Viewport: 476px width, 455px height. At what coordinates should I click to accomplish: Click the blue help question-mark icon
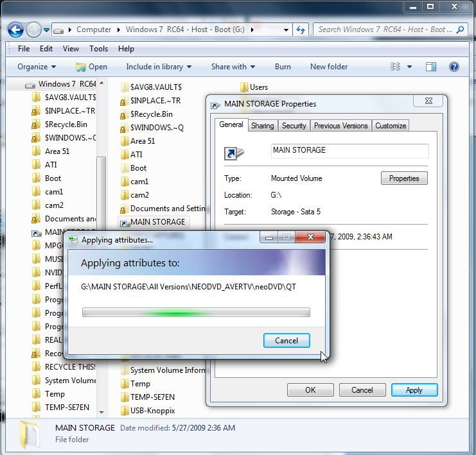tap(454, 67)
